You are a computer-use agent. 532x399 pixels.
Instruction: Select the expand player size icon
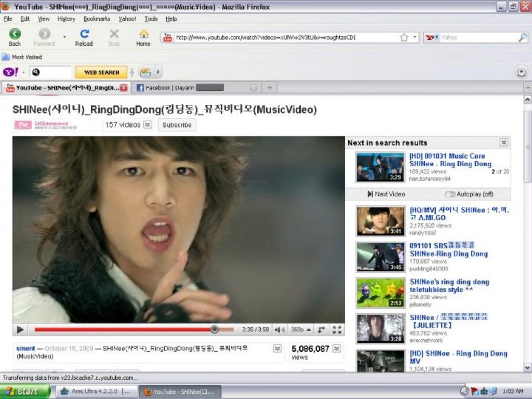(x=322, y=329)
